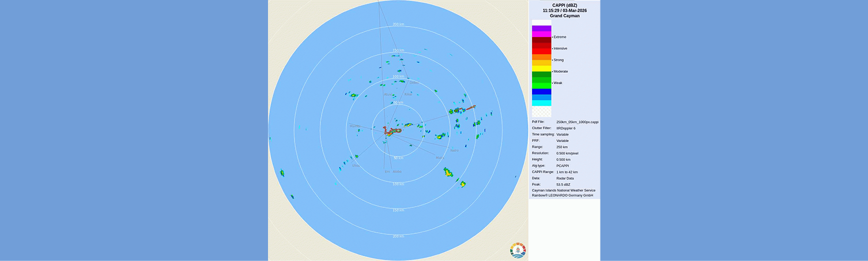
Task: Click the Cayman Islands National Weather Service text
Action: 564,190
